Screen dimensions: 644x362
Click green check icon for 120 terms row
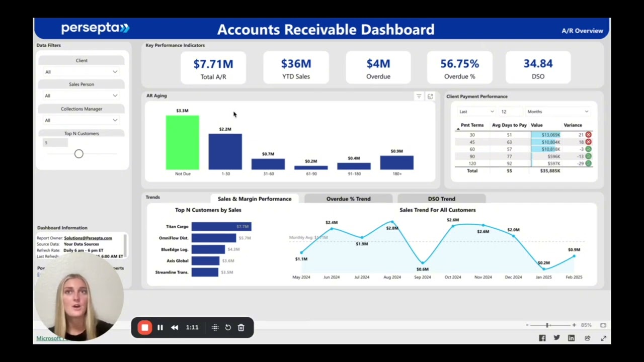[x=588, y=163]
